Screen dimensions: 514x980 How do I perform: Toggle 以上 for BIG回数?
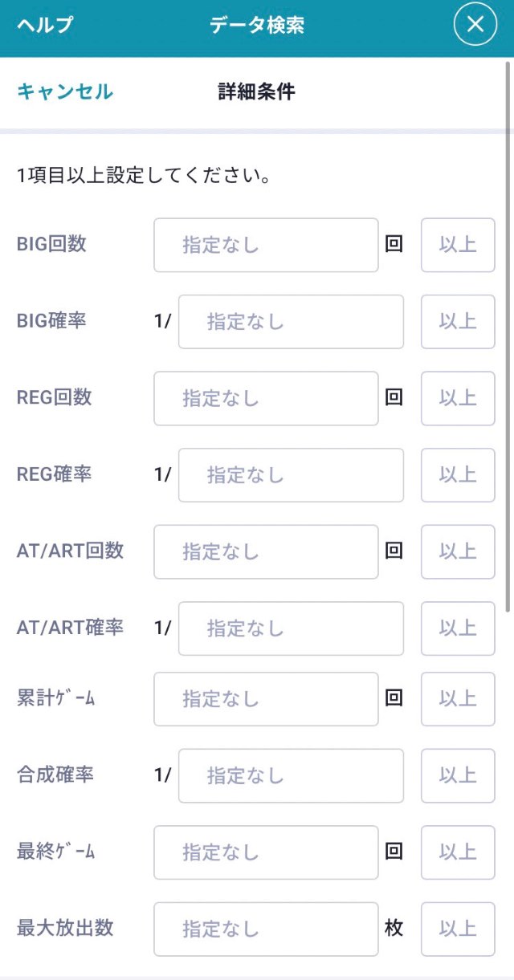[458, 245]
